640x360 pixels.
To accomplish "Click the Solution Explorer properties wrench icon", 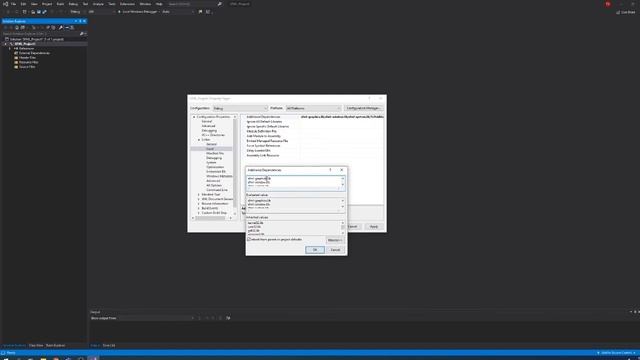I will point(61,28).
